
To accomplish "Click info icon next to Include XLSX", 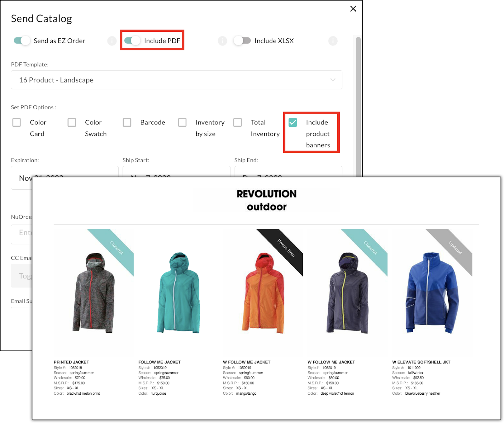I will [x=333, y=41].
